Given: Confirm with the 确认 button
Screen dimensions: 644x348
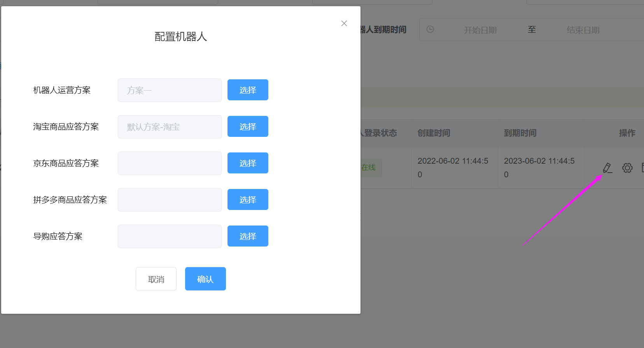Looking at the screenshot, I should click(x=205, y=279).
